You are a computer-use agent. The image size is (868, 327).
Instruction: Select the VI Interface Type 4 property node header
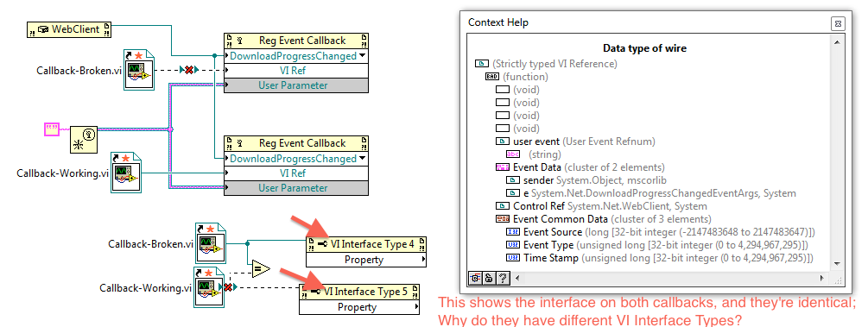tap(366, 244)
